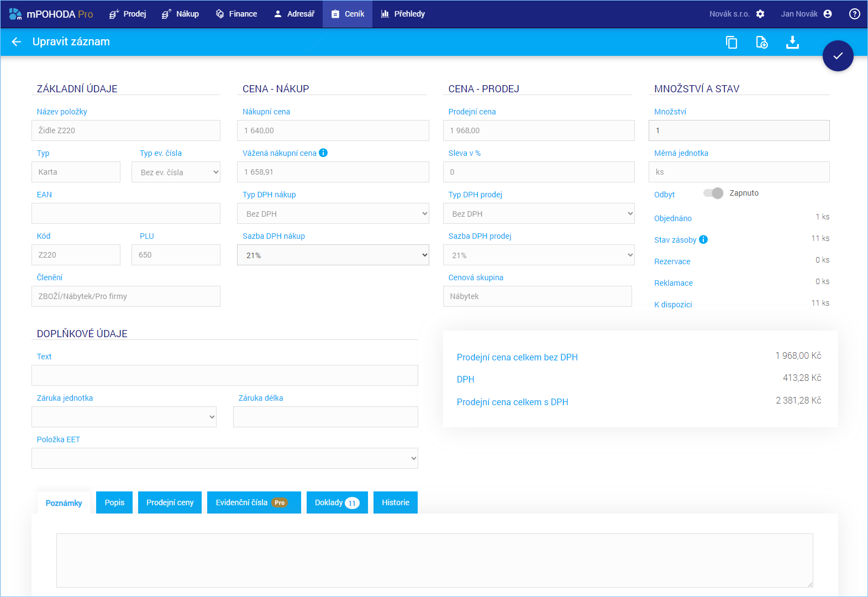This screenshot has width=868, height=597.
Task: Click the Jan Novák user name
Action: pos(799,14)
